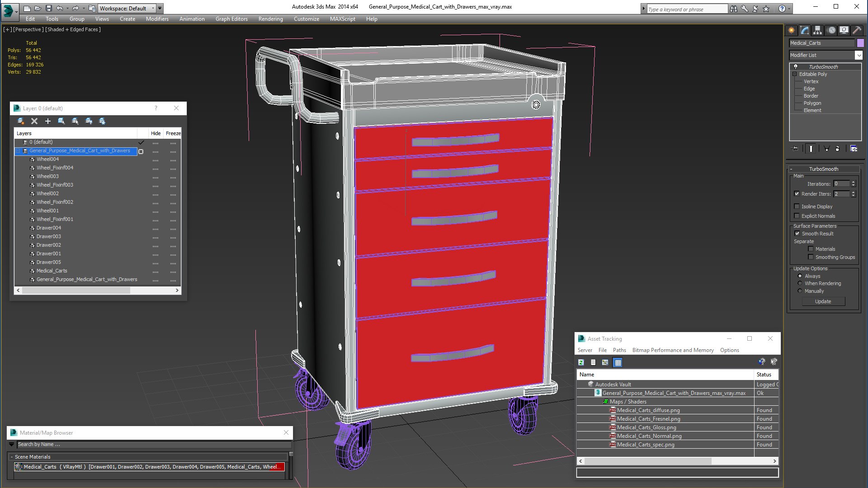Collapse the TurboSmooth rollout
Image resolution: width=868 pixels, height=488 pixels.
(824, 169)
